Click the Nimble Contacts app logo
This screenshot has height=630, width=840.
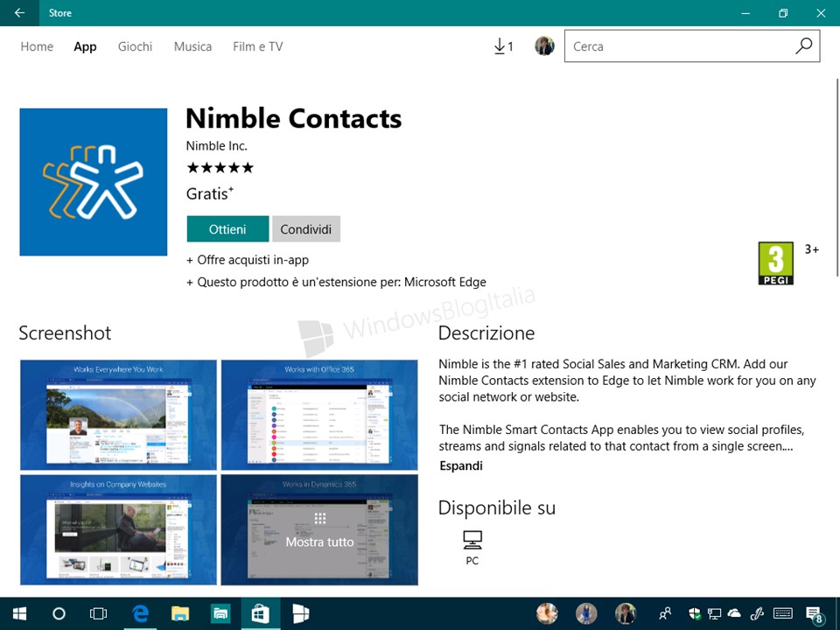point(94,182)
